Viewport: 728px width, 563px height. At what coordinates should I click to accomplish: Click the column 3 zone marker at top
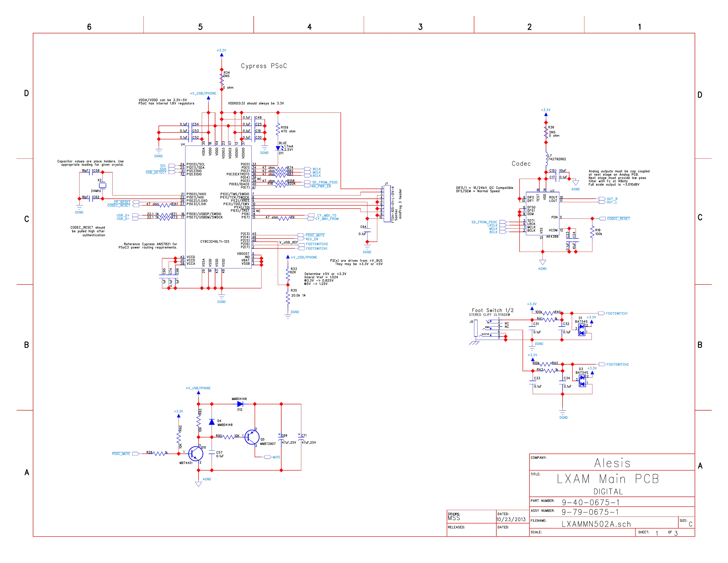click(420, 27)
